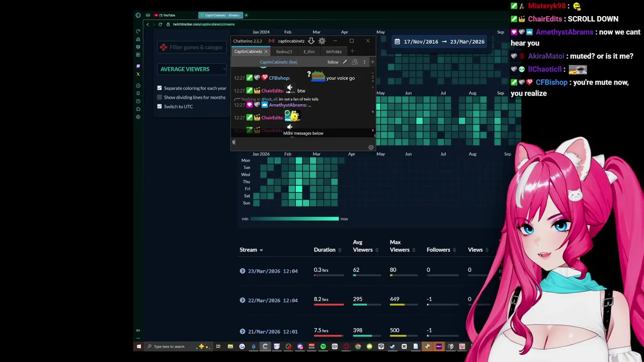The width and height of the screenshot is (644, 362).
Task: Open the split three-dot menu
Action: pos(364,62)
